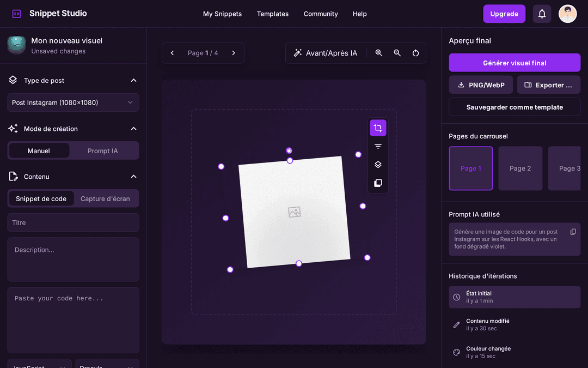Open the Filter options in the floating toolbar
The image size is (588, 368).
click(x=378, y=146)
